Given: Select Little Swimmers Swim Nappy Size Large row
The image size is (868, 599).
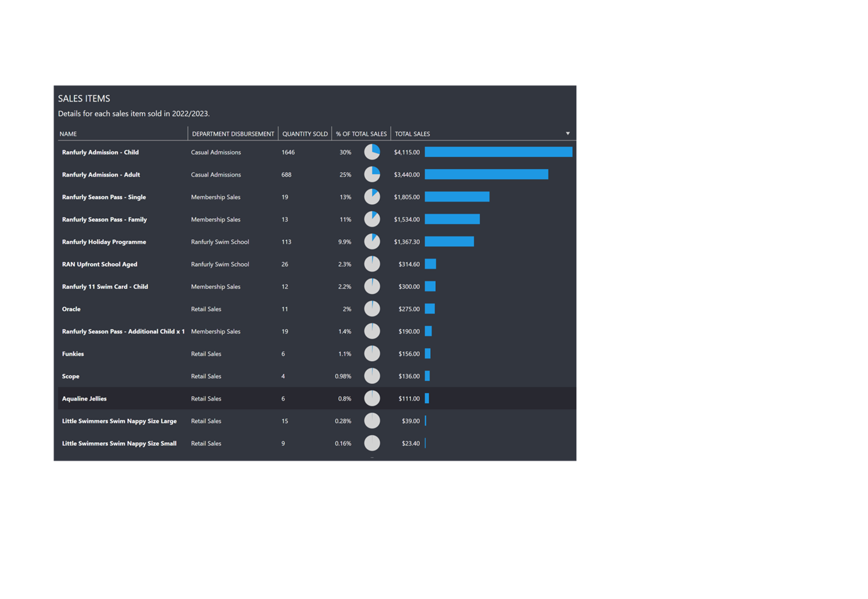Looking at the screenshot, I should [119, 421].
